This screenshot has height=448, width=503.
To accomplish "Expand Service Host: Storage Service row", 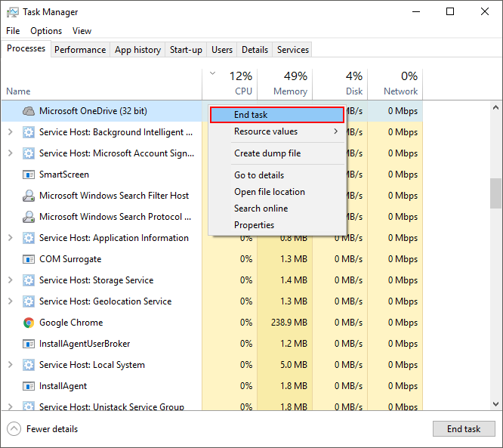I will (11, 280).
